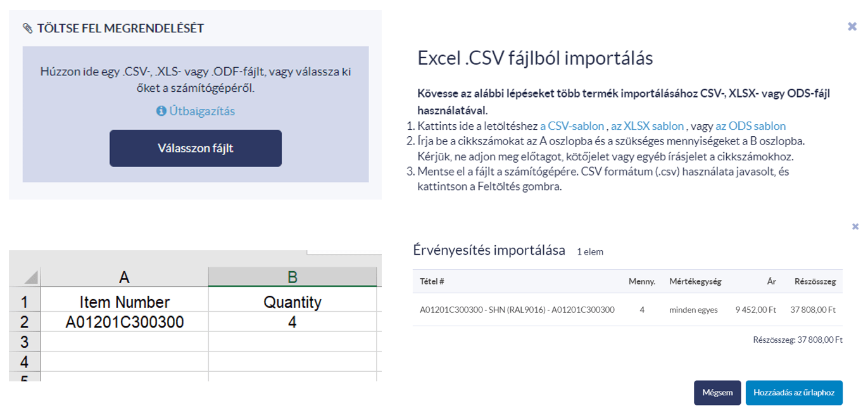Click the Quantity header cell
Screen dimensions: 868x420
coord(292,302)
